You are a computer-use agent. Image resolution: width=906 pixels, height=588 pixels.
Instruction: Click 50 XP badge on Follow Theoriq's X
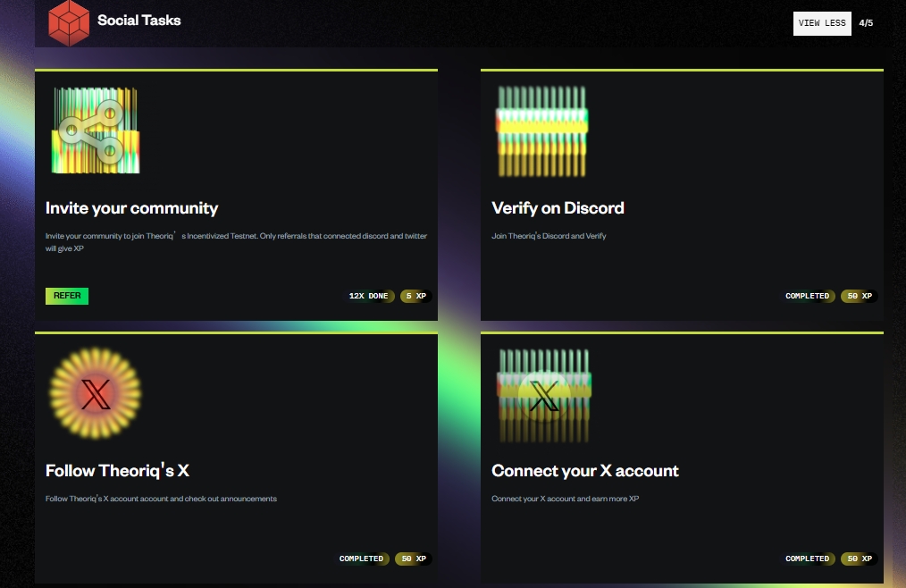(x=414, y=559)
